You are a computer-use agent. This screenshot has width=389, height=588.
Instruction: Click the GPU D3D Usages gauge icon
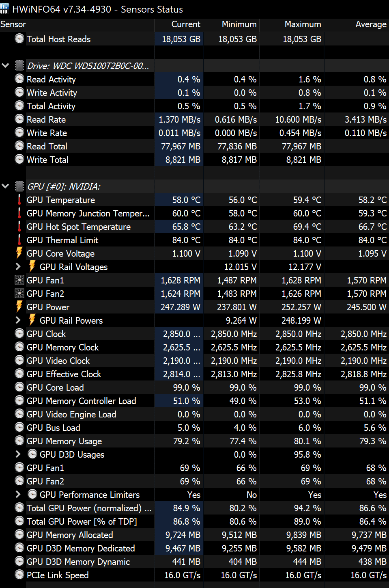[32, 454]
